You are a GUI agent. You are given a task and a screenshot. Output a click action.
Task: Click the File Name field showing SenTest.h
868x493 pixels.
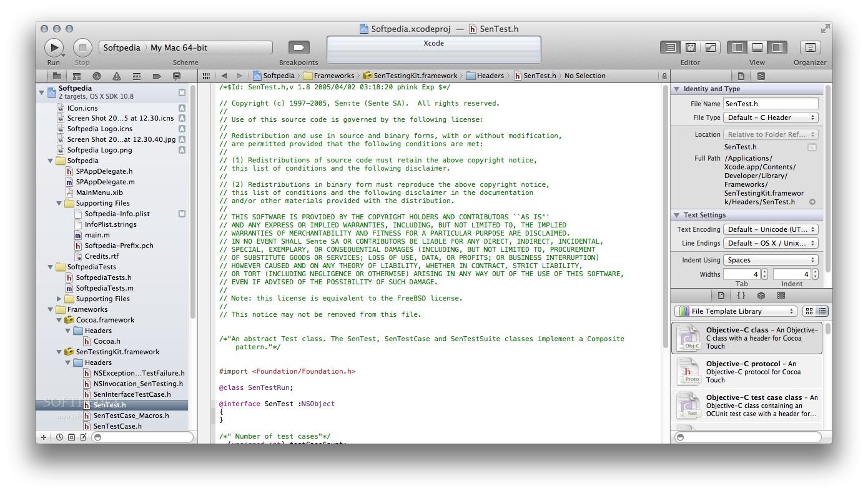(x=771, y=104)
